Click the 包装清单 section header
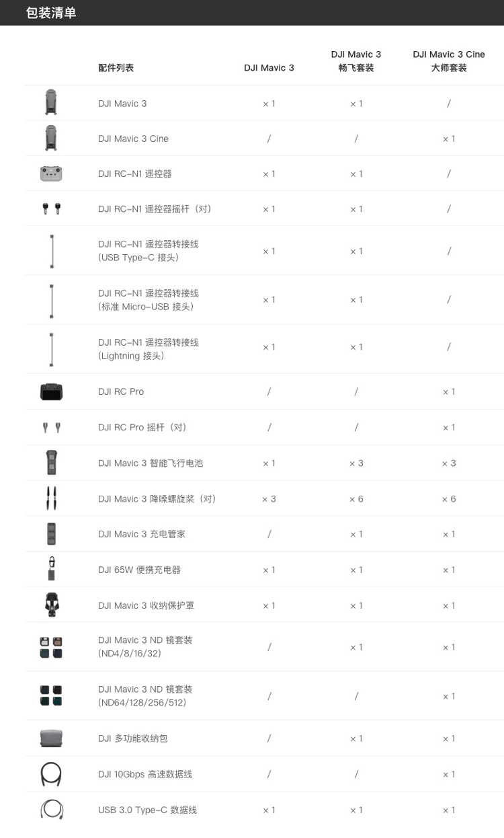The height and width of the screenshot is (838, 504). tap(50, 13)
